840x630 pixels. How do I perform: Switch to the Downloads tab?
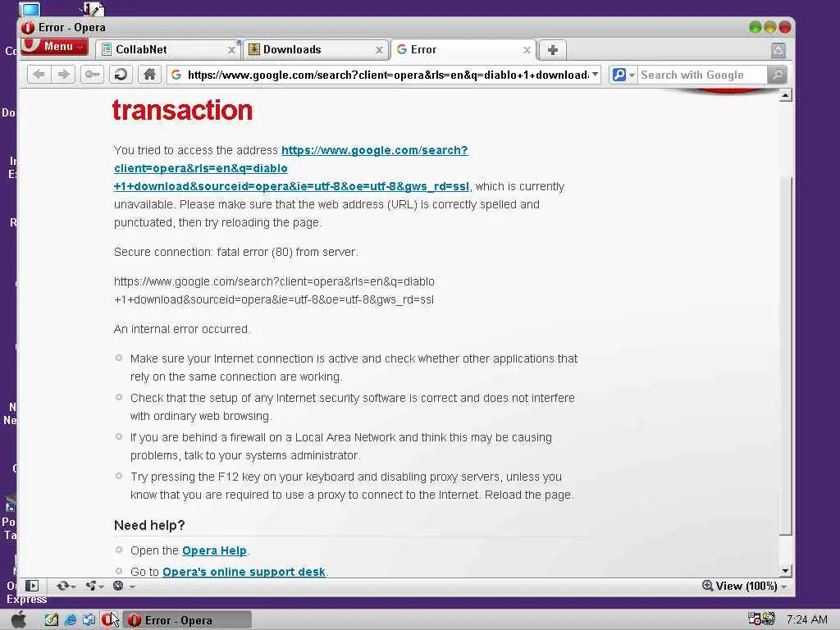pyautogui.click(x=316, y=50)
